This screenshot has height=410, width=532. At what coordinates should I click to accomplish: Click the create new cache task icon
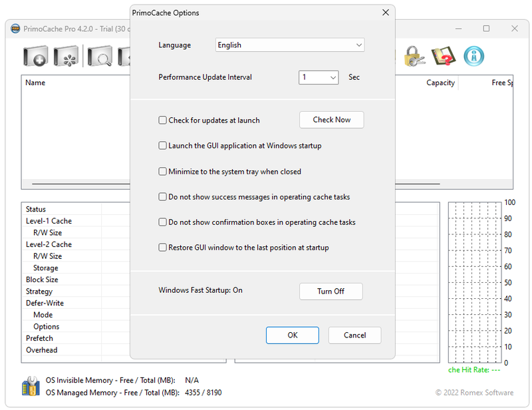[36, 56]
